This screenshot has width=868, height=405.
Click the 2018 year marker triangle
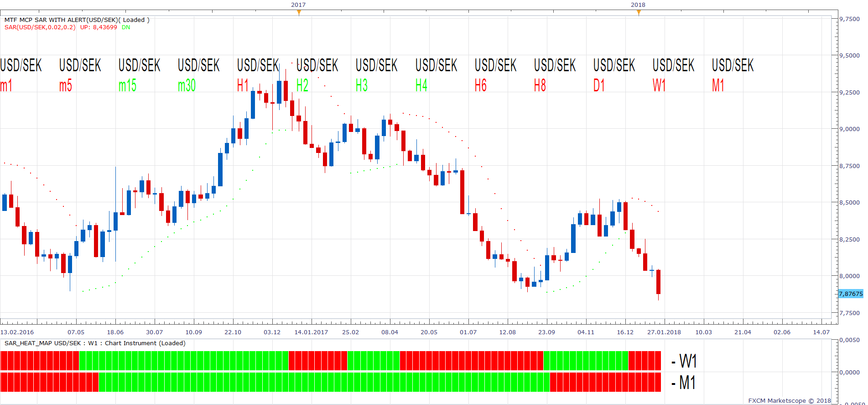[639, 13]
